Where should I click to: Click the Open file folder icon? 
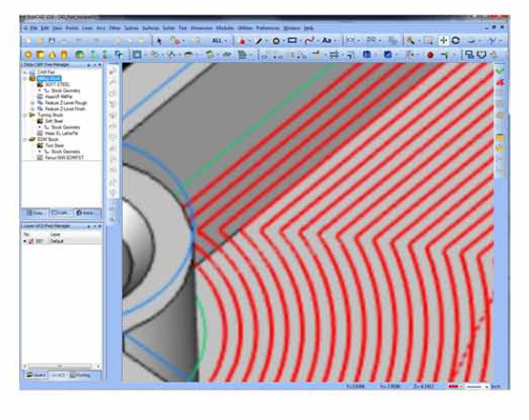click(x=40, y=41)
